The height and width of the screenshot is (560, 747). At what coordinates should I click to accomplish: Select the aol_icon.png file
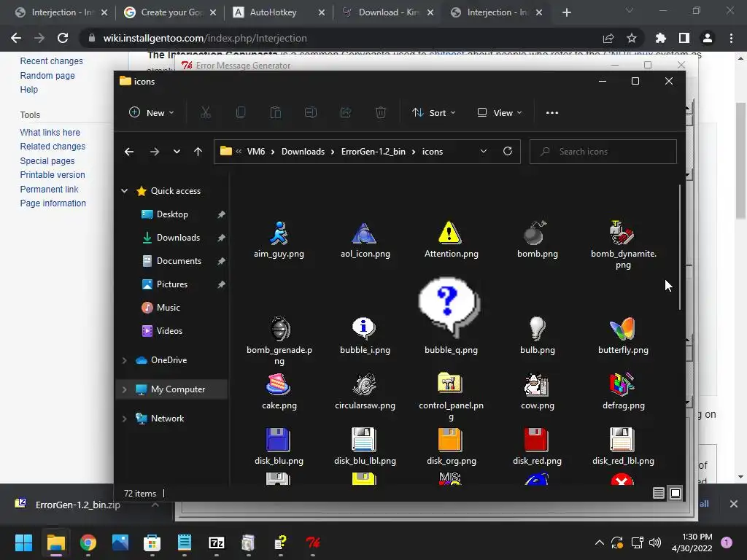pyautogui.click(x=365, y=239)
